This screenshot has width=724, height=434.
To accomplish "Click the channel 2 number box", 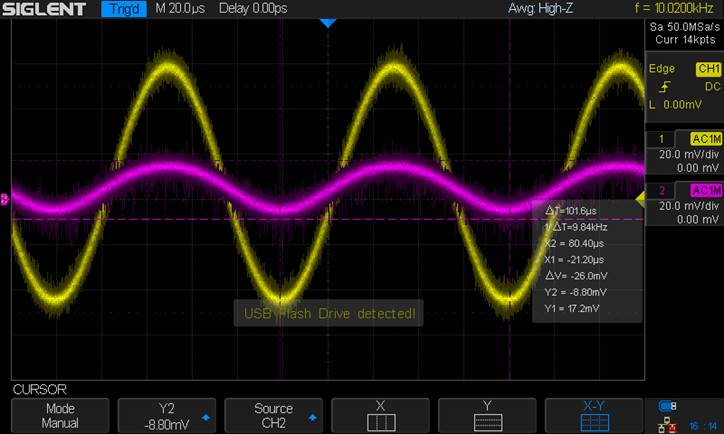I will [x=661, y=190].
